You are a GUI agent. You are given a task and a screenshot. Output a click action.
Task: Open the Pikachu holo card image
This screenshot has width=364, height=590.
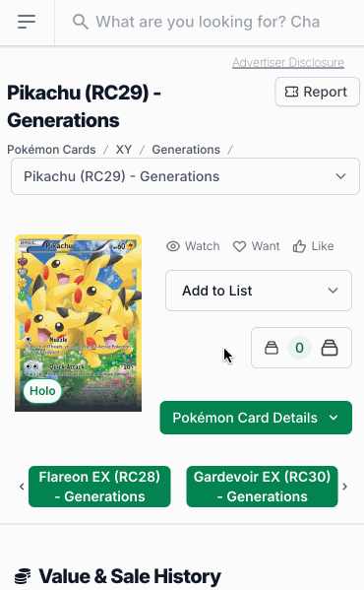pyautogui.click(x=78, y=323)
